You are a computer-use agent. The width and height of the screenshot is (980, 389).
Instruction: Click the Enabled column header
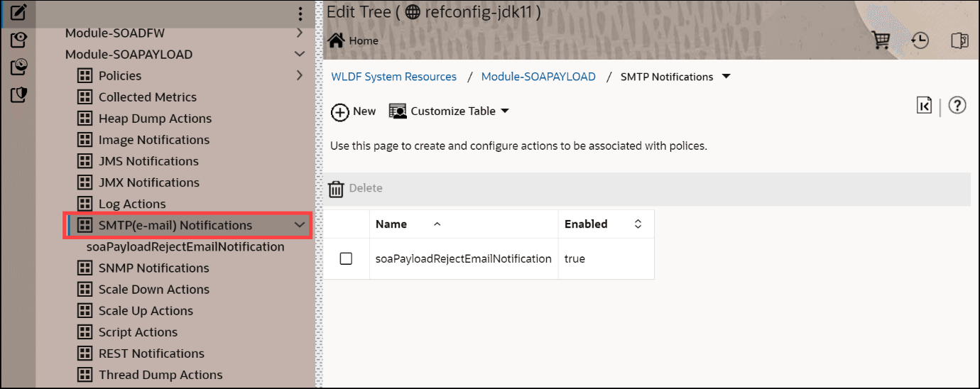click(x=586, y=224)
